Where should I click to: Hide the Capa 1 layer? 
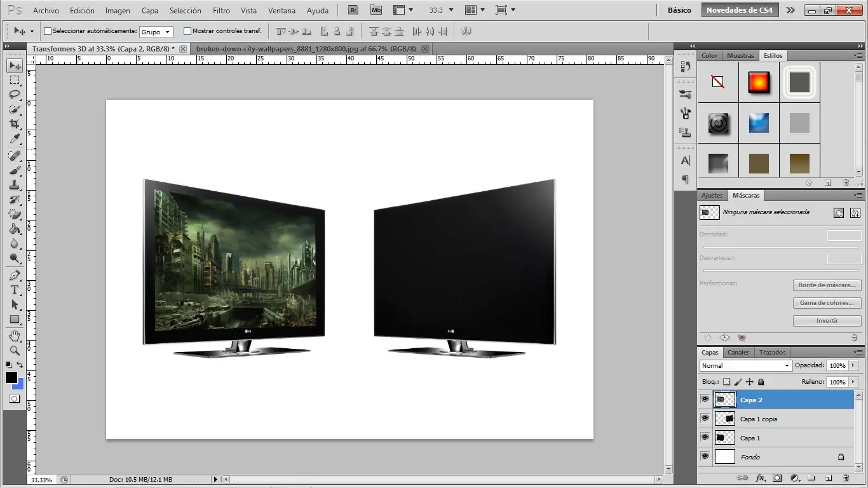coord(705,437)
